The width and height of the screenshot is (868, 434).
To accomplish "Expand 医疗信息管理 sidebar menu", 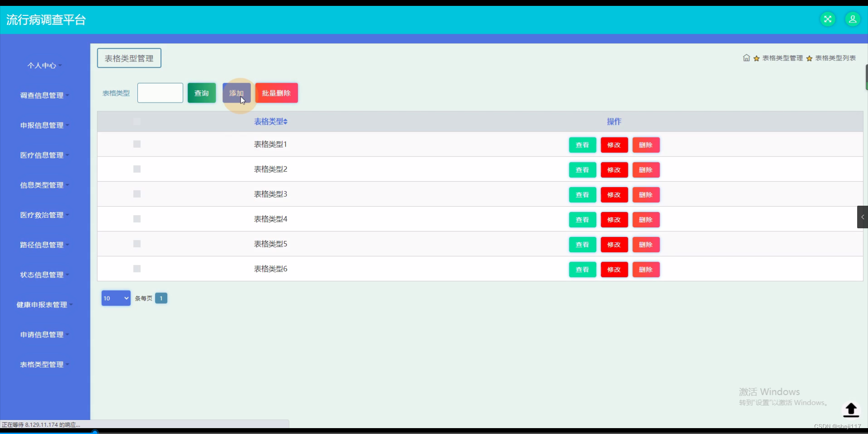I will coord(44,155).
